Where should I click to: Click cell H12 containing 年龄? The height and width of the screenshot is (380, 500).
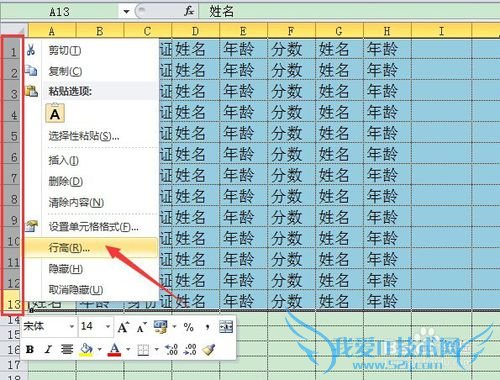[x=387, y=279]
